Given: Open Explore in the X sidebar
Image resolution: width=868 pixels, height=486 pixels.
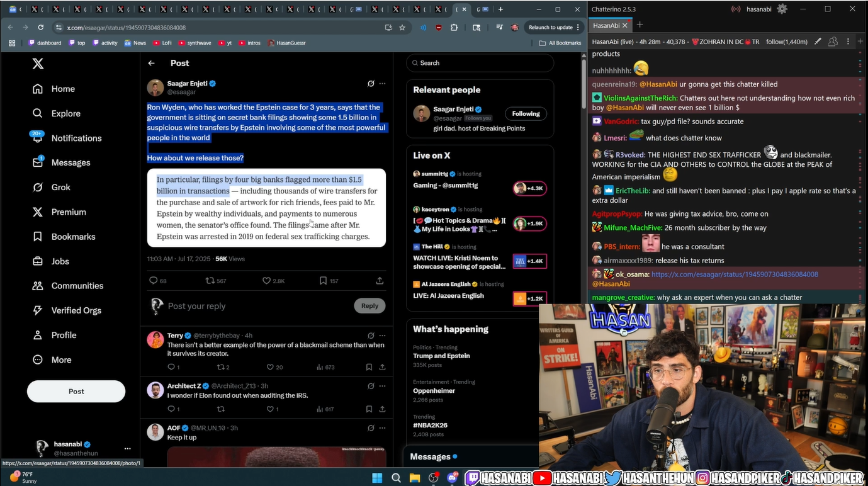Looking at the screenshot, I should tap(57, 113).
